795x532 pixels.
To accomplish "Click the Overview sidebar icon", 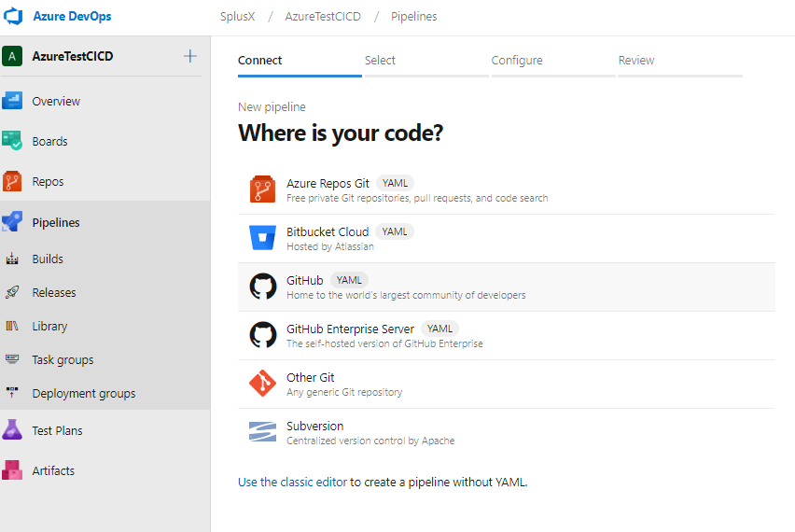I will [12, 101].
